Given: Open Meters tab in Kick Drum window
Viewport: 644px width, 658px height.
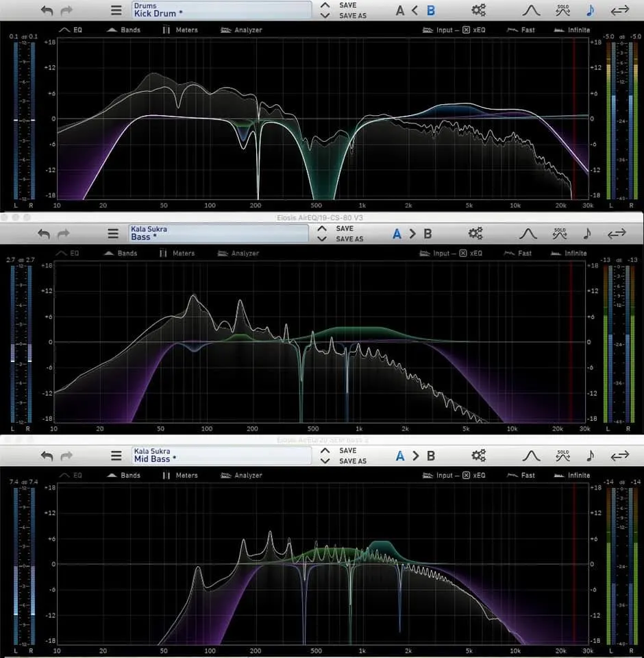Looking at the screenshot, I should pyautogui.click(x=180, y=29).
